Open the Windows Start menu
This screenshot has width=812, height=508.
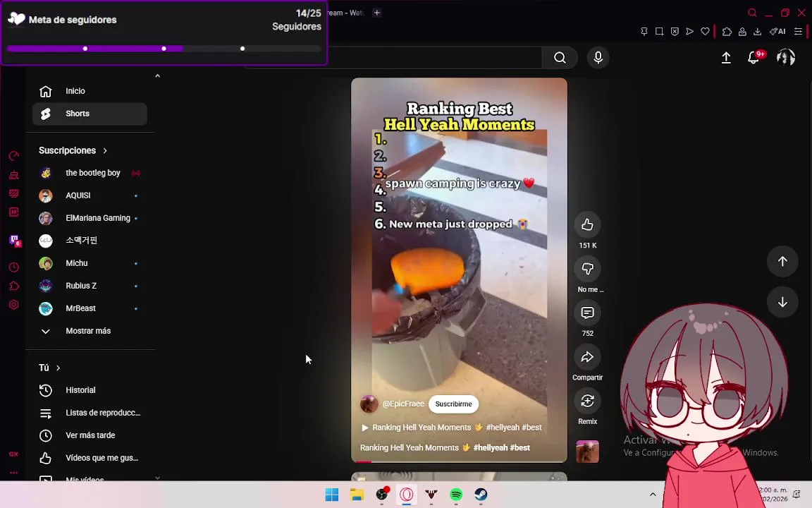click(x=332, y=495)
